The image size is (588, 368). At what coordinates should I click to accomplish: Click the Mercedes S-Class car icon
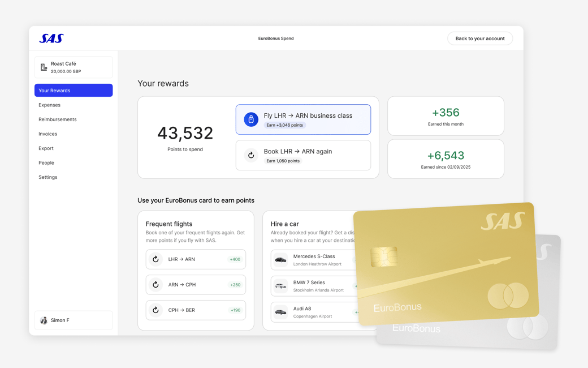280,260
